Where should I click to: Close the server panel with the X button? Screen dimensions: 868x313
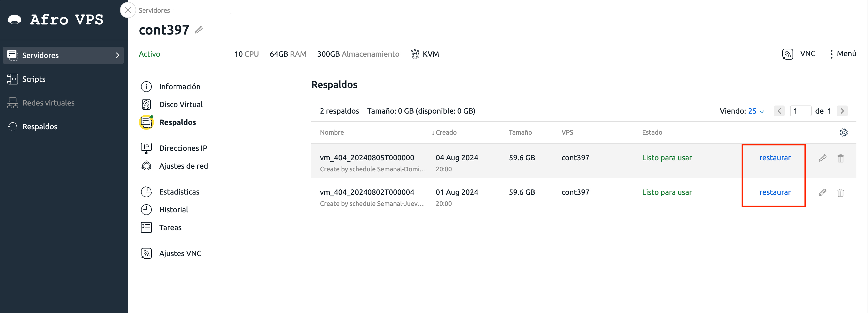point(128,10)
